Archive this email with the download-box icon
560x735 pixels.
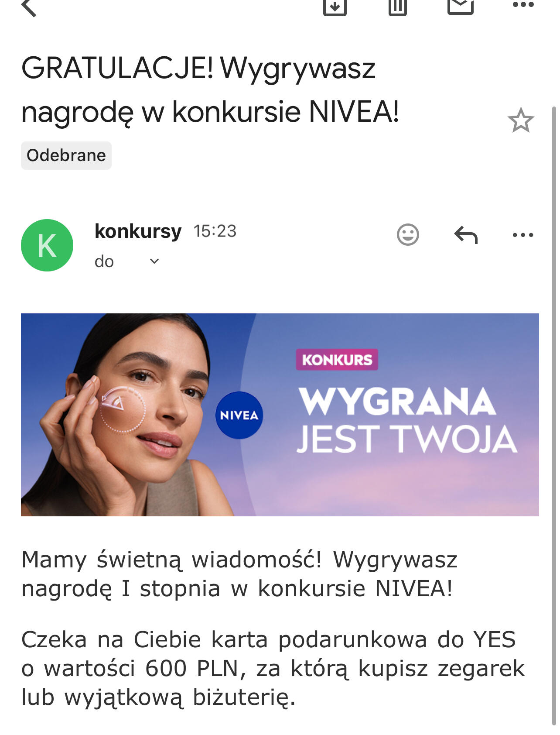pyautogui.click(x=335, y=6)
